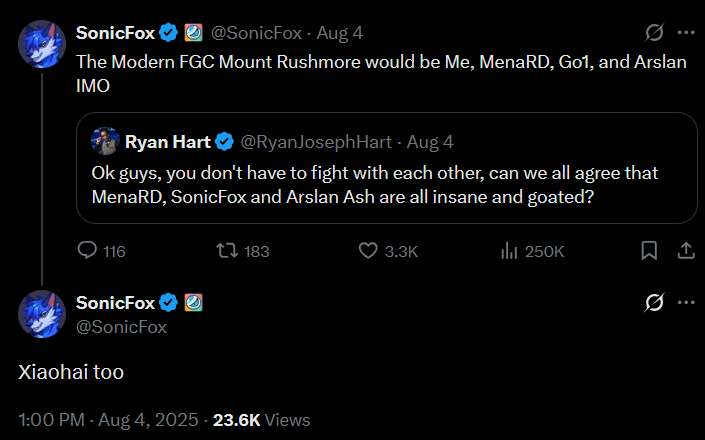Click Grok icon on Xiaohai reply
Image resolution: width=705 pixels, height=440 pixels.
[x=654, y=302]
